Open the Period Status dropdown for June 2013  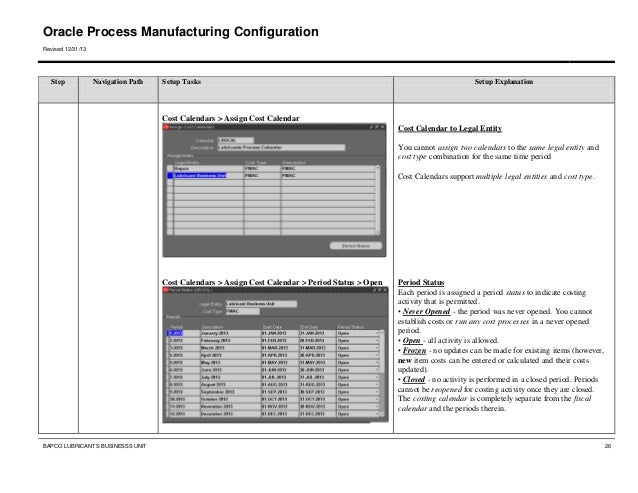357,370
